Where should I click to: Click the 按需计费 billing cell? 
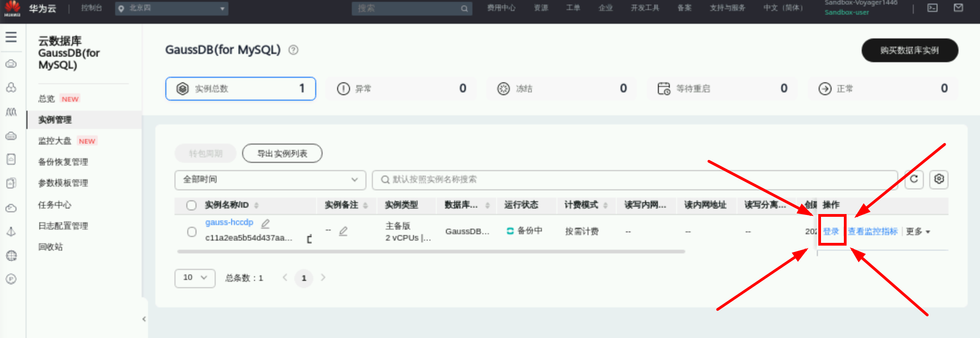point(582,231)
